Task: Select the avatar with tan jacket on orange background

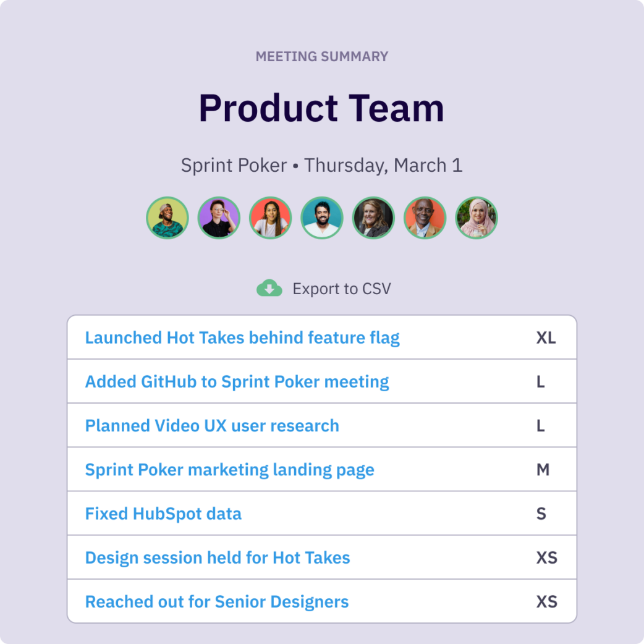Action: click(425, 218)
